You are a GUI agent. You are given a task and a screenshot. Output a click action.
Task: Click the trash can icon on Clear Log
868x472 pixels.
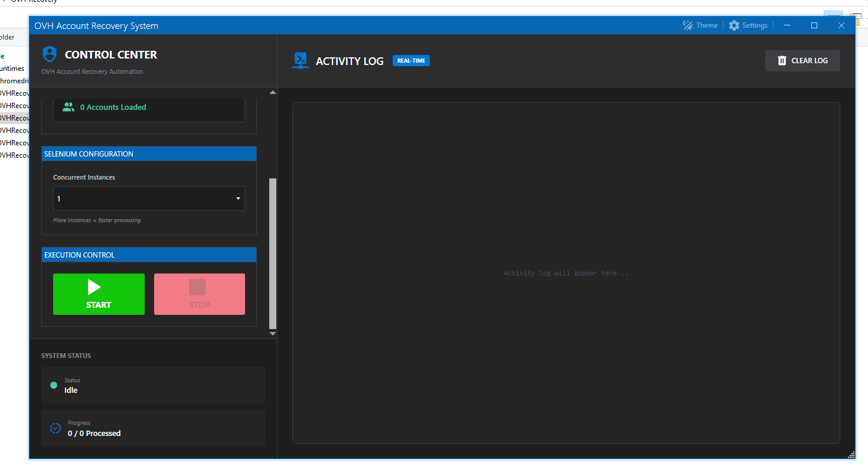[x=782, y=61]
